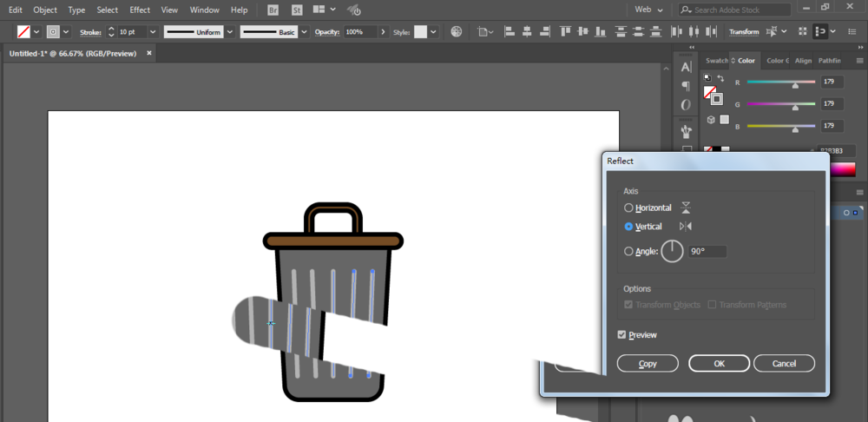Click the horizontal align center icon
Viewport: 868px width, 422px height.
(x=525, y=31)
